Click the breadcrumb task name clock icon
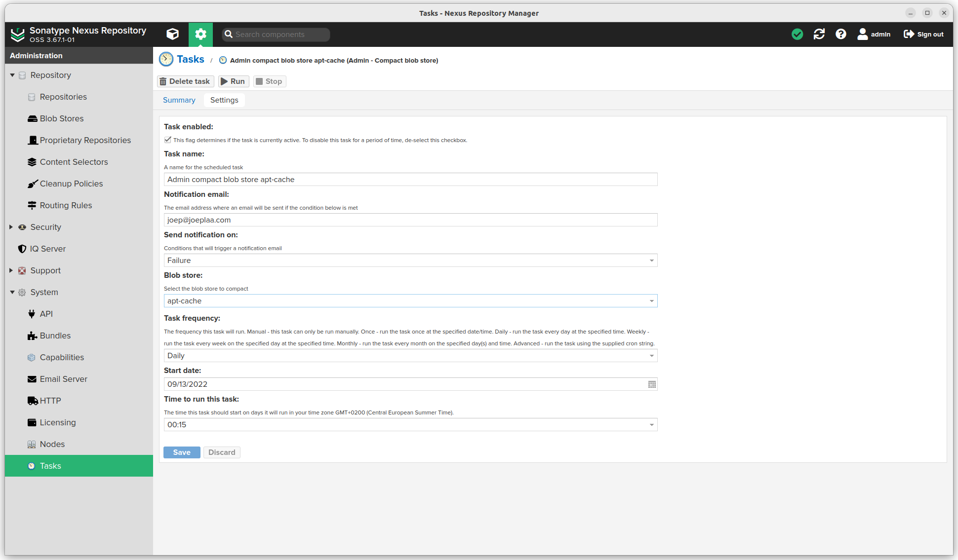This screenshot has width=958, height=560. [223, 60]
